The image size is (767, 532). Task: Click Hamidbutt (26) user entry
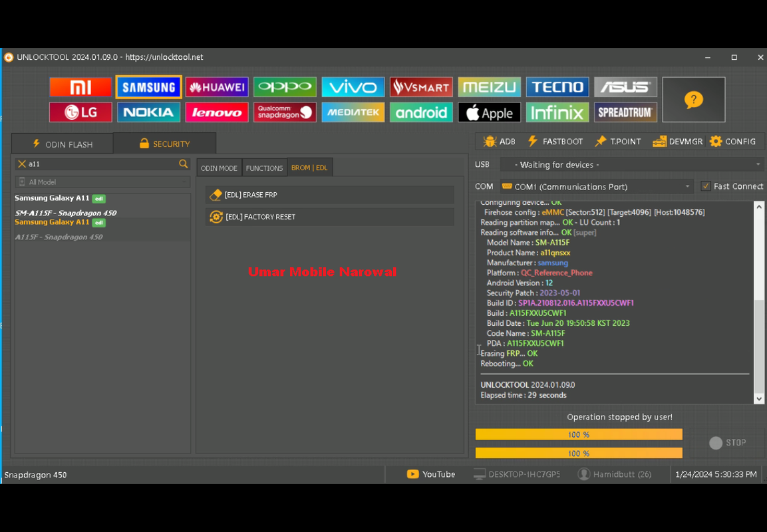[x=615, y=474]
